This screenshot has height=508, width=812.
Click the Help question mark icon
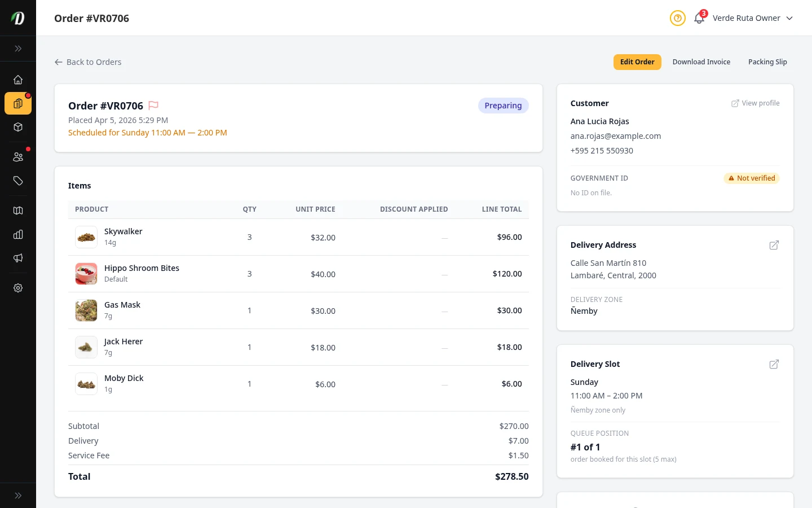tap(677, 18)
